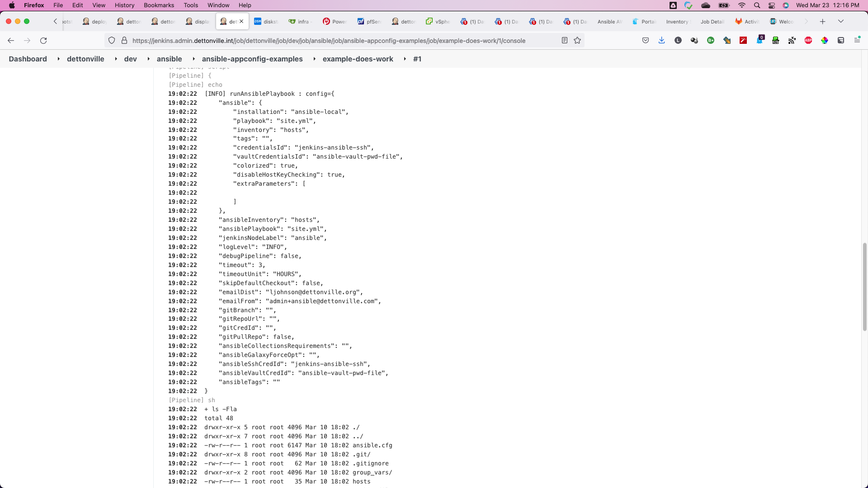The image size is (868, 488).
Task: Click the Ghostery extension icon
Action: [759, 41]
